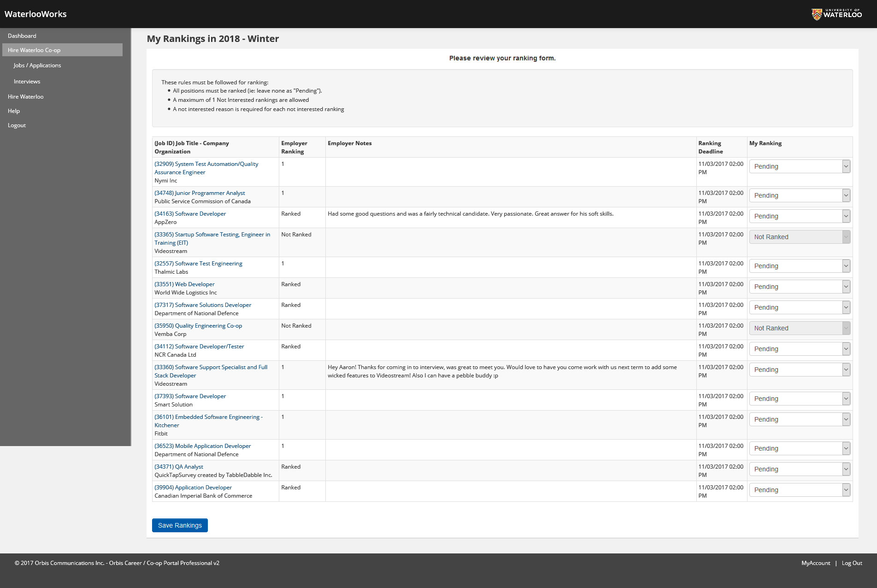The image size is (877, 588).
Task: Open ranking dropdown for Smart Solution Software Developer
Action: click(x=800, y=399)
